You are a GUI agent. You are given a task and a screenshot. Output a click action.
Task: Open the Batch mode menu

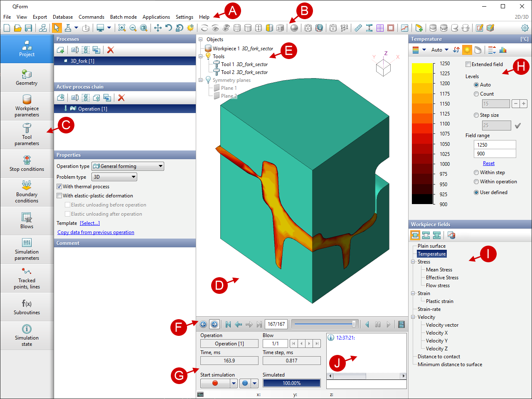(123, 17)
